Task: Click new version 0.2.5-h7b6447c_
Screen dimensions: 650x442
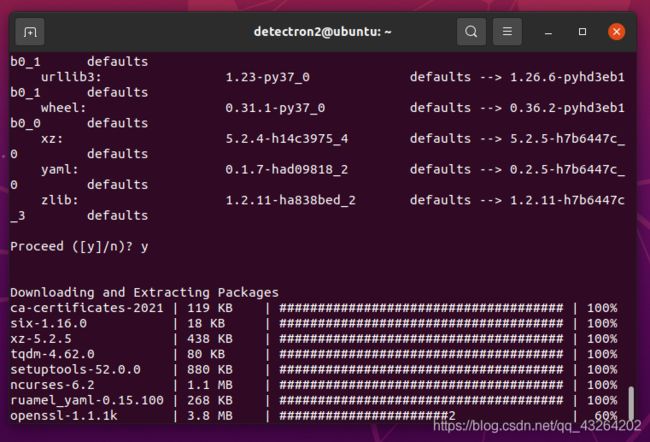Action: tap(567, 169)
